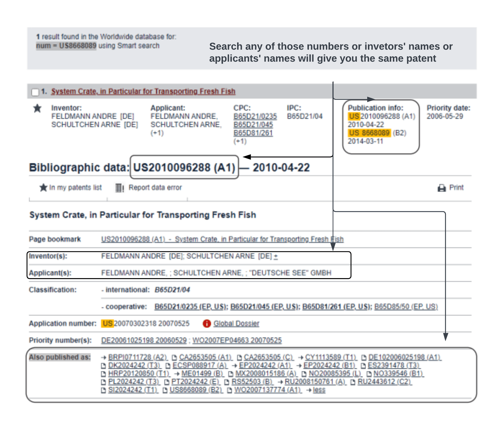Click document icon before US8668089 (B2)
The height and width of the screenshot is (433, 504).
pyautogui.click(x=165, y=390)
